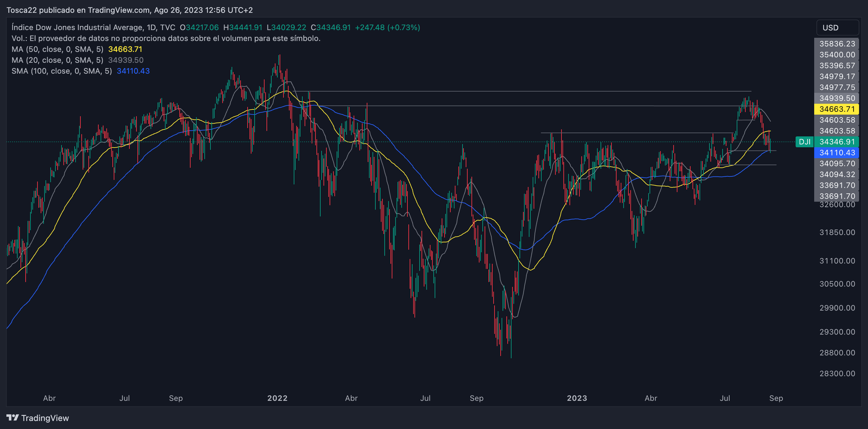Click the green 34346.91 current price label
Viewport: 868px width, 429px height.
point(837,142)
